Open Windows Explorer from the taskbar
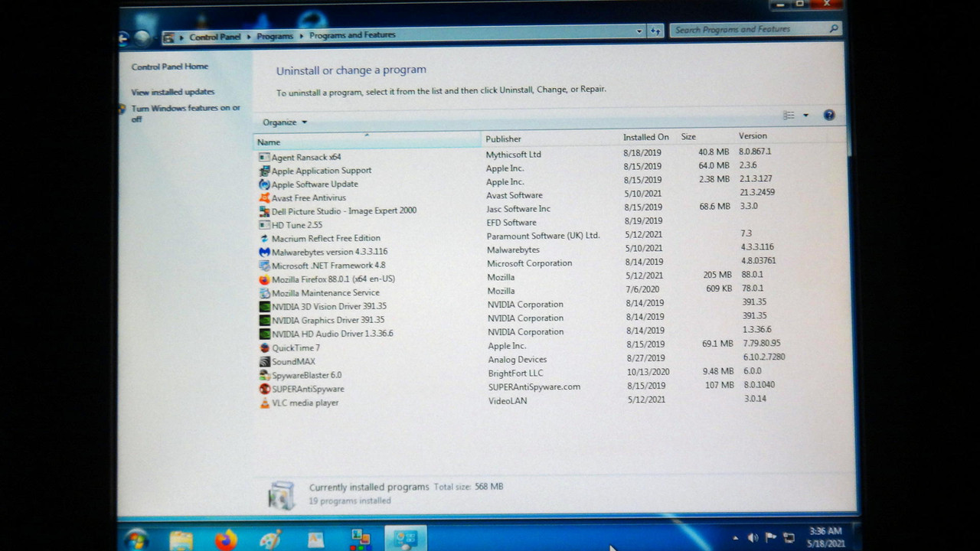Image resolution: width=980 pixels, height=551 pixels. tap(181, 540)
